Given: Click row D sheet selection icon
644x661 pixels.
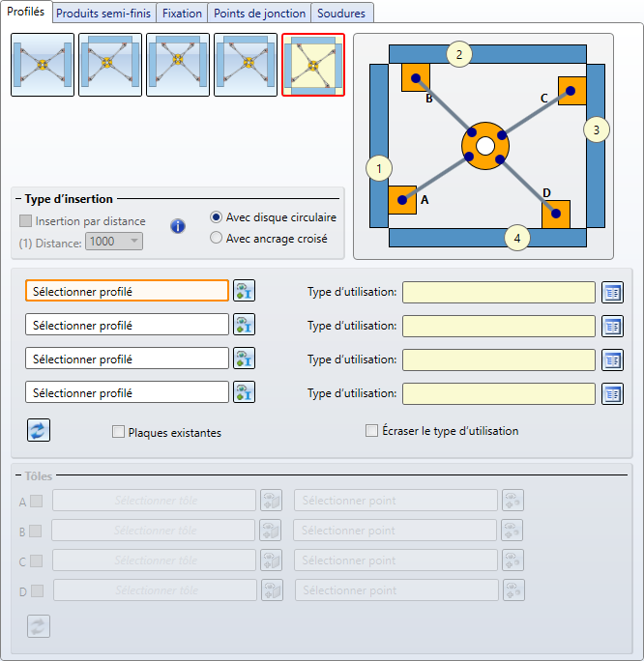Looking at the screenshot, I should click(x=272, y=589).
